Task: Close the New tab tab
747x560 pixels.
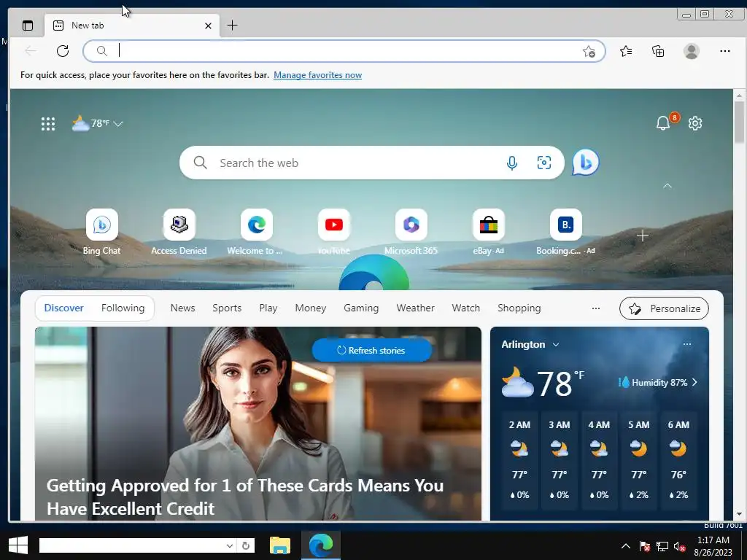Action: point(208,26)
